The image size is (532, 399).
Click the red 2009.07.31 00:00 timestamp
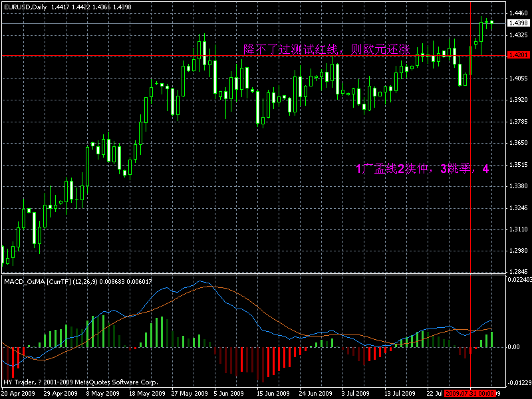tap(470, 392)
